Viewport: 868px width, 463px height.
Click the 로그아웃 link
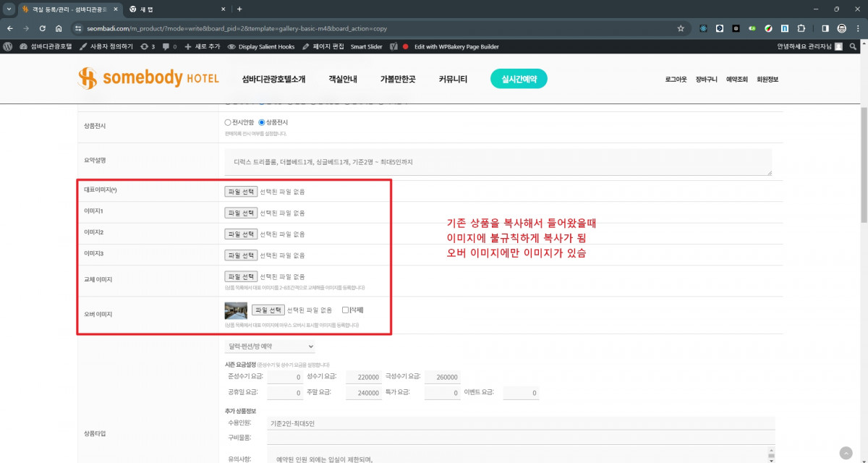click(676, 79)
